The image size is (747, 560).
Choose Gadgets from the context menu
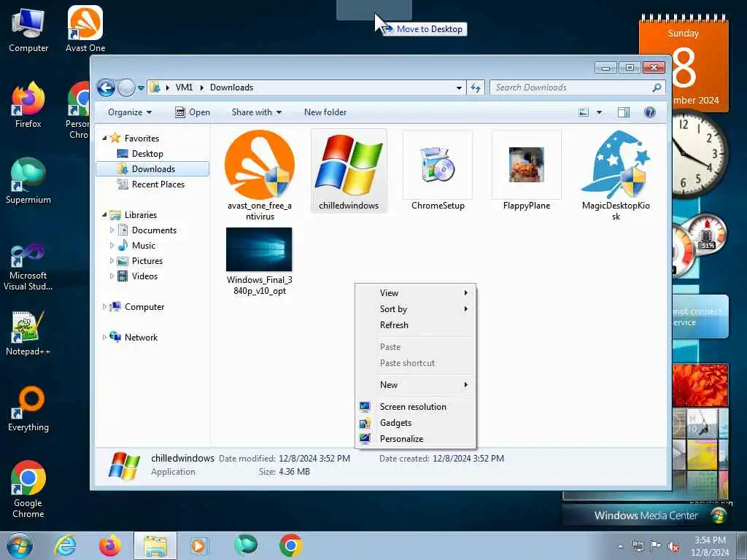415,423
